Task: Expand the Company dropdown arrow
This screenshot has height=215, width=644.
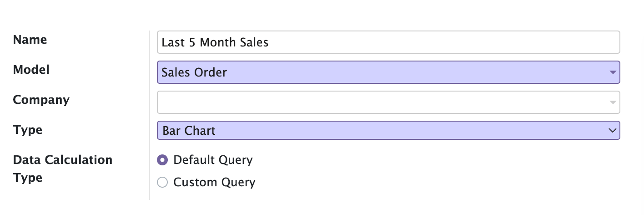Action: 612,102
